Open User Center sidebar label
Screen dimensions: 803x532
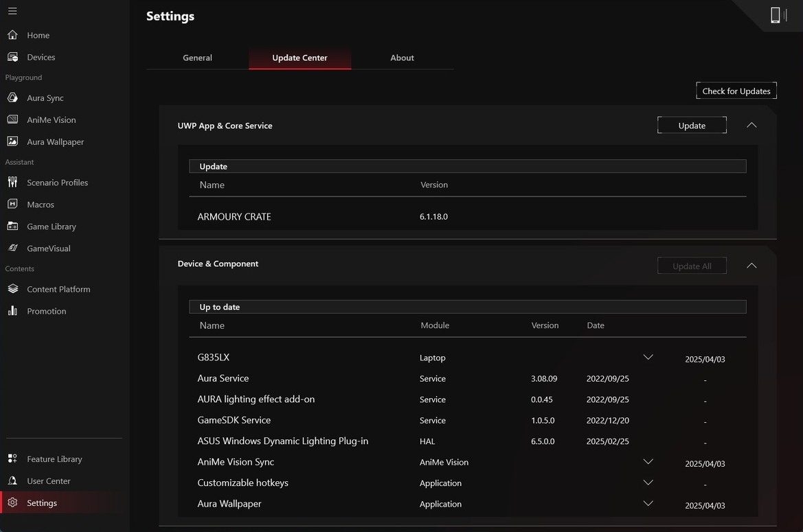tap(49, 481)
